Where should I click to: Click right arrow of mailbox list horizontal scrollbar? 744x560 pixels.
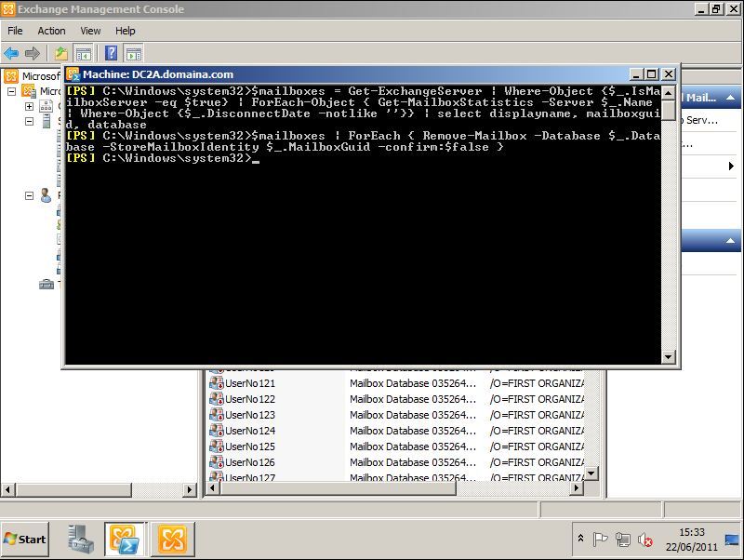pyautogui.click(x=577, y=488)
